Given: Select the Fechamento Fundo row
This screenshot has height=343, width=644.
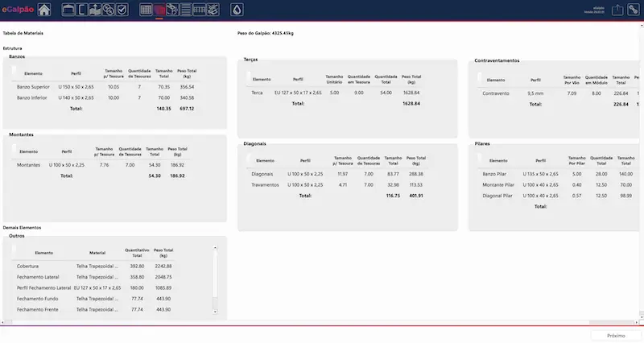Looking at the screenshot, I should coord(94,299).
